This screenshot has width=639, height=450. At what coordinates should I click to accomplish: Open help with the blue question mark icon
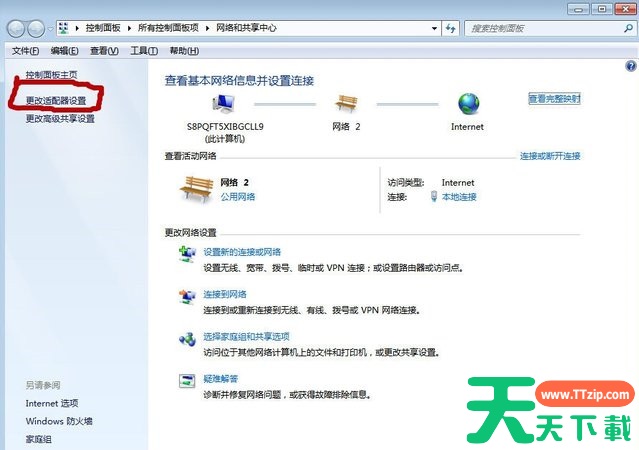(630, 66)
